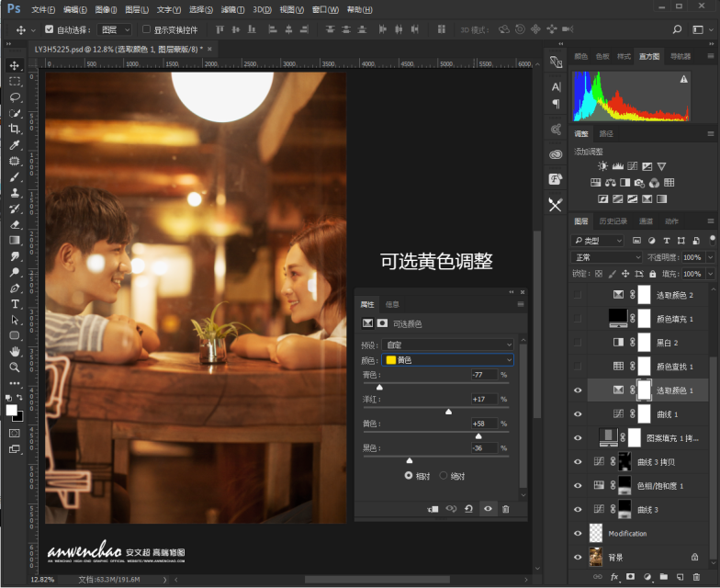Select the Zoom tool
Viewport: 720px width, 588px height.
pos(15,367)
